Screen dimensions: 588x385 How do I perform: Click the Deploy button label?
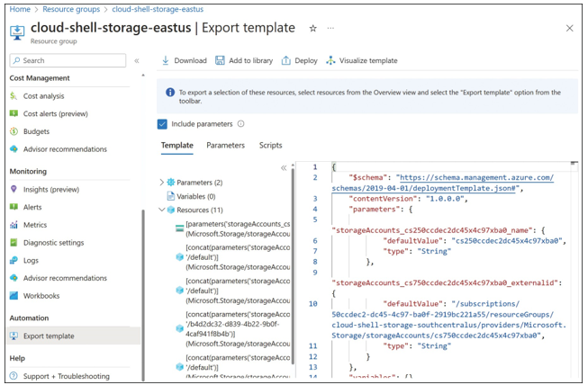click(306, 60)
